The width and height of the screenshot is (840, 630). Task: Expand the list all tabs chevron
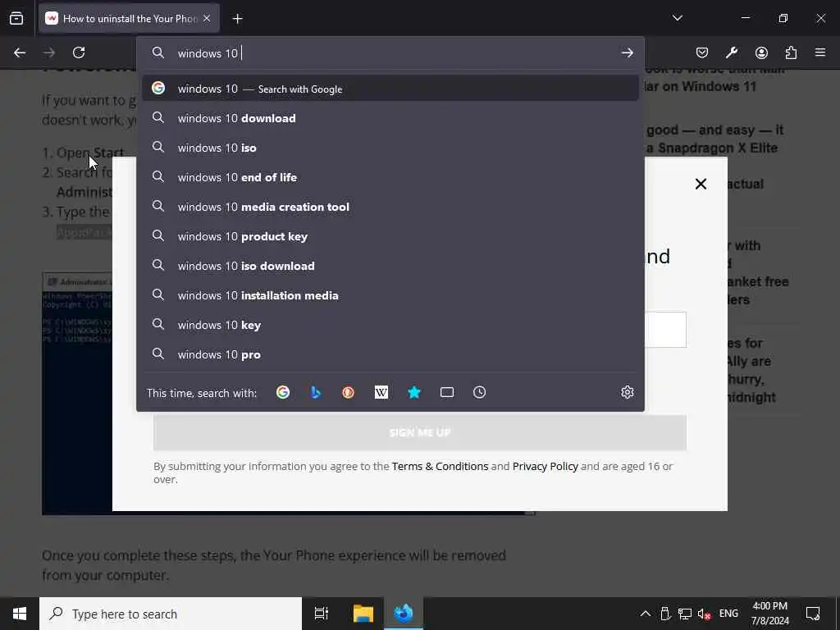[x=677, y=18]
